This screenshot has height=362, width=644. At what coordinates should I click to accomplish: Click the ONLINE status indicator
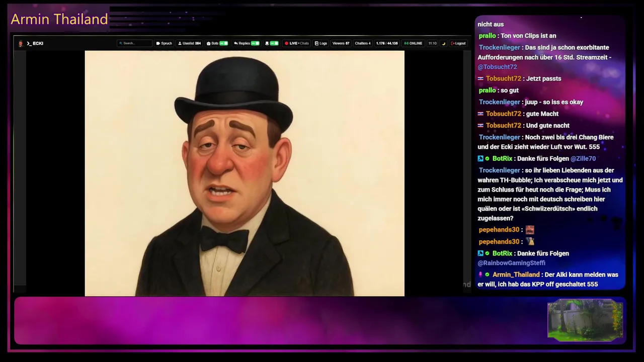(x=413, y=43)
